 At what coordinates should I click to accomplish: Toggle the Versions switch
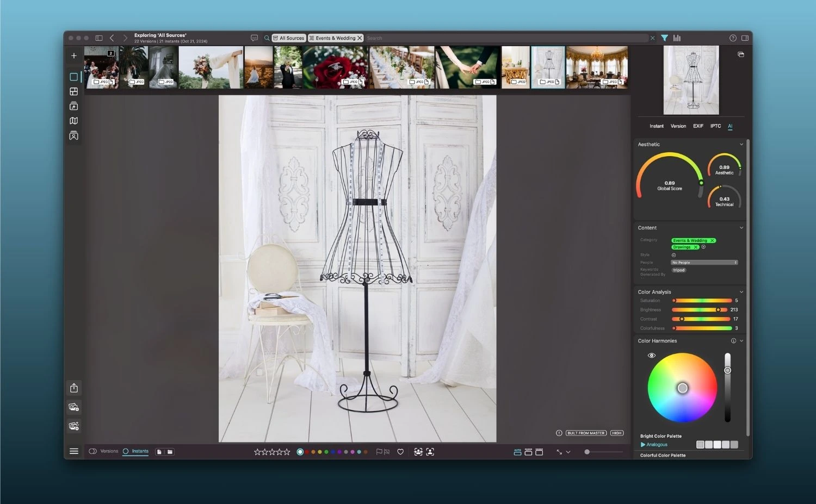click(x=92, y=451)
